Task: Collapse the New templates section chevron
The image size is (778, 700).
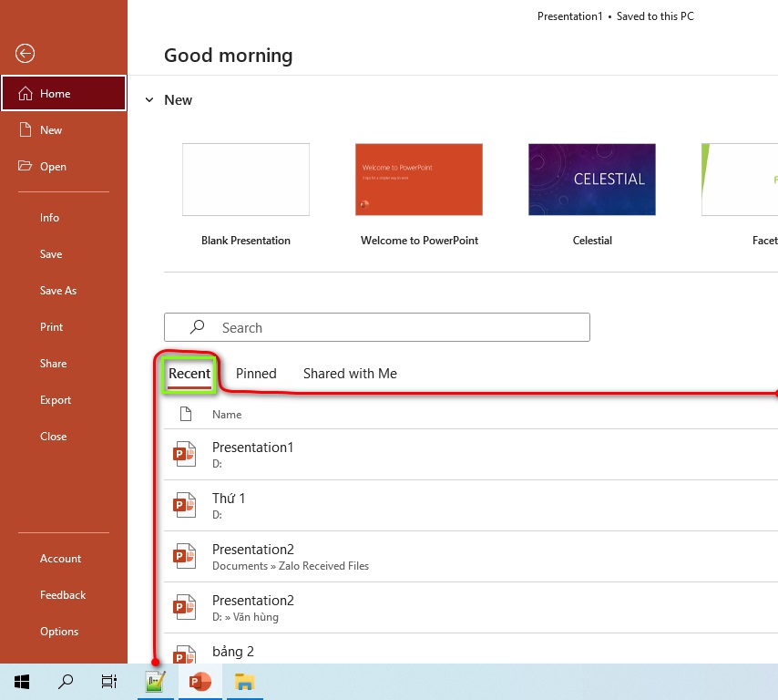Action: tap(149, 99)
